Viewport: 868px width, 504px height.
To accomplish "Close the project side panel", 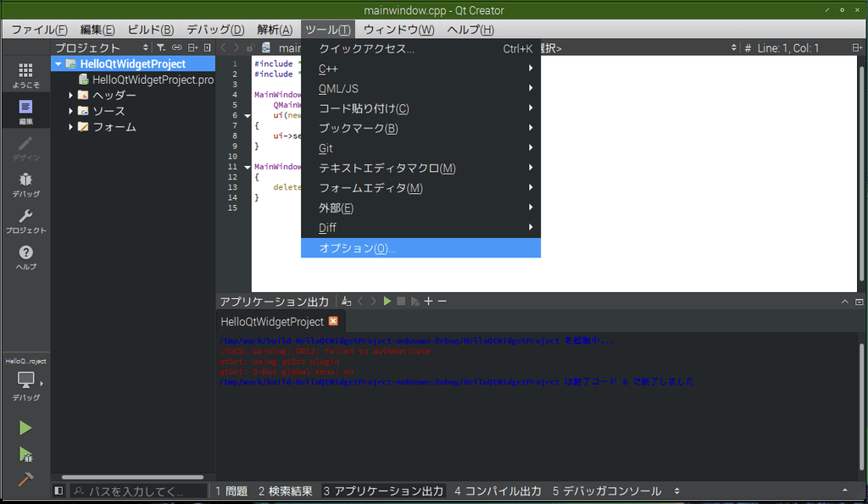I will point(207,47).
